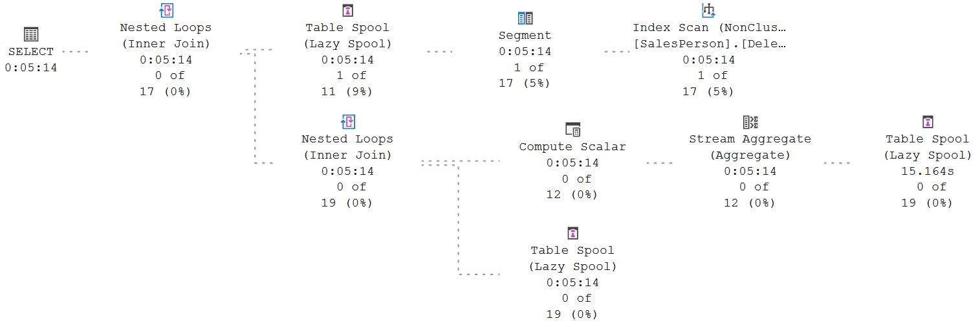Screen dimensions: 980x327
Task: Click the Compute Scalar operator icon
Action: point(572,129)
